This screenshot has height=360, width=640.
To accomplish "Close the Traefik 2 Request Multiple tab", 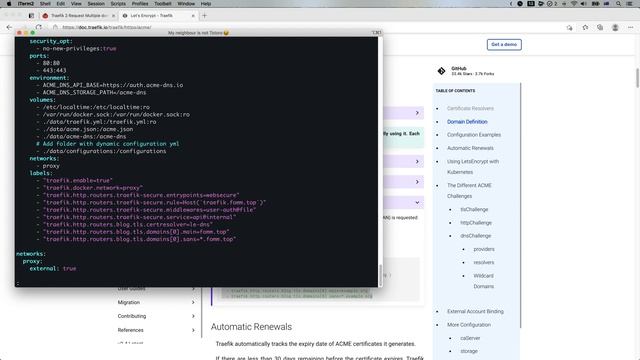I will [113, 16].
